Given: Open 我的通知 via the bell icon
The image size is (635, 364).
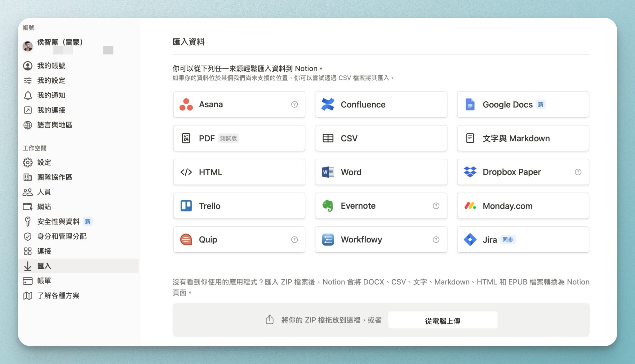Looking at the screenshot, I should click(x=28, y=95).
